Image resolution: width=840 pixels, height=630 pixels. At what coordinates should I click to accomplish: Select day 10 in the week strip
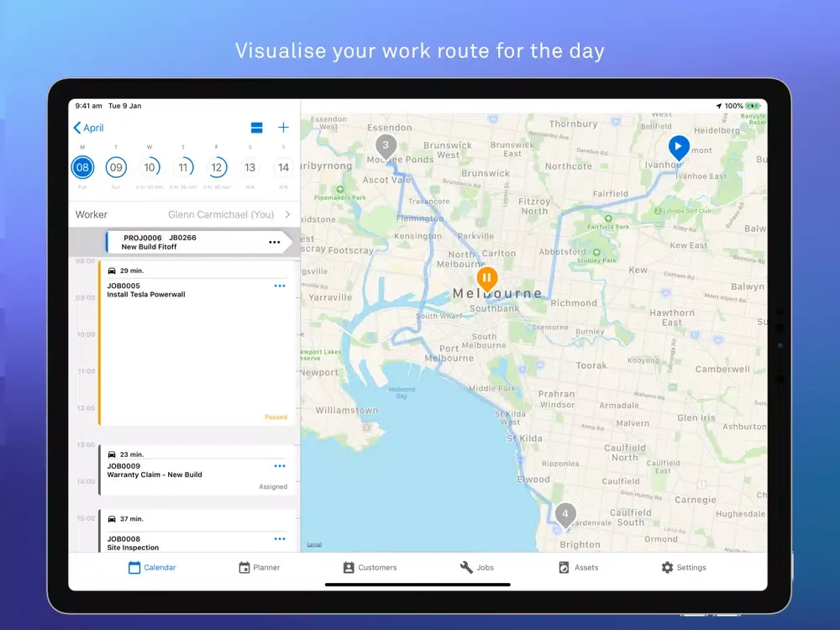coord(150,167)
